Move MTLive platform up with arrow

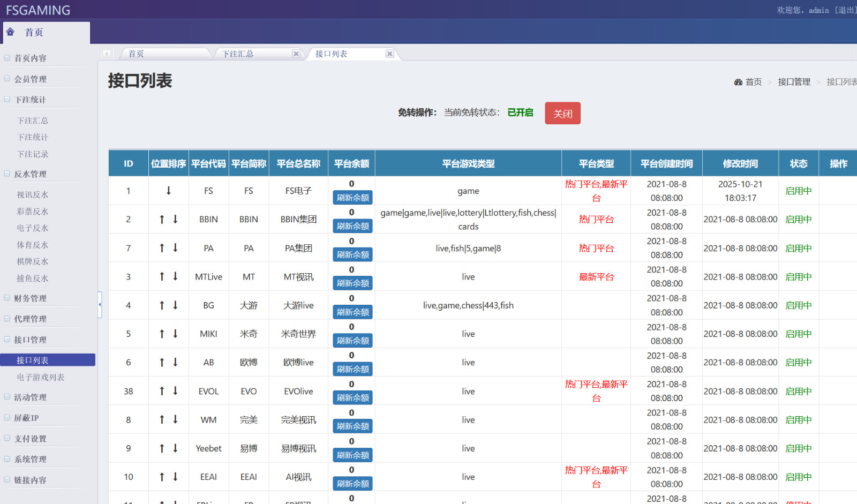tap(162, 276)
